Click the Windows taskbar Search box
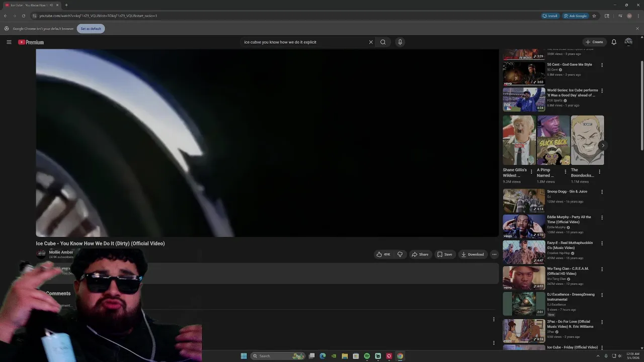The image size is (644, 362). 278,356
